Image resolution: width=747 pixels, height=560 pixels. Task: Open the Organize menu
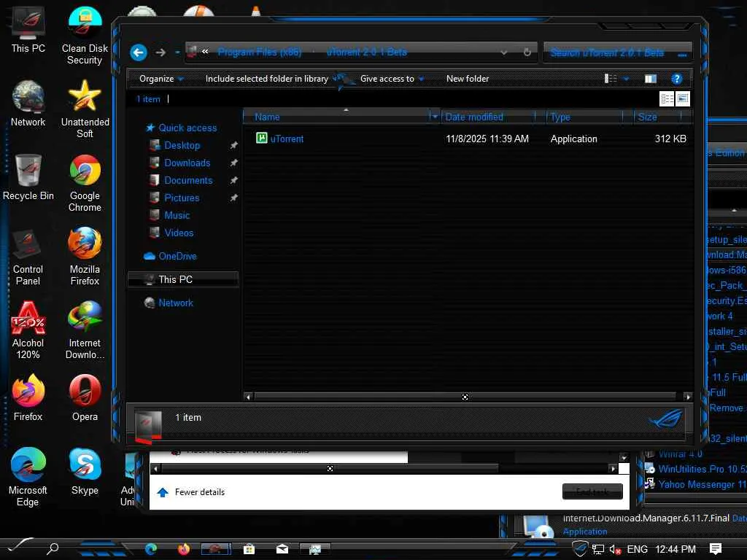coord(161,79)
